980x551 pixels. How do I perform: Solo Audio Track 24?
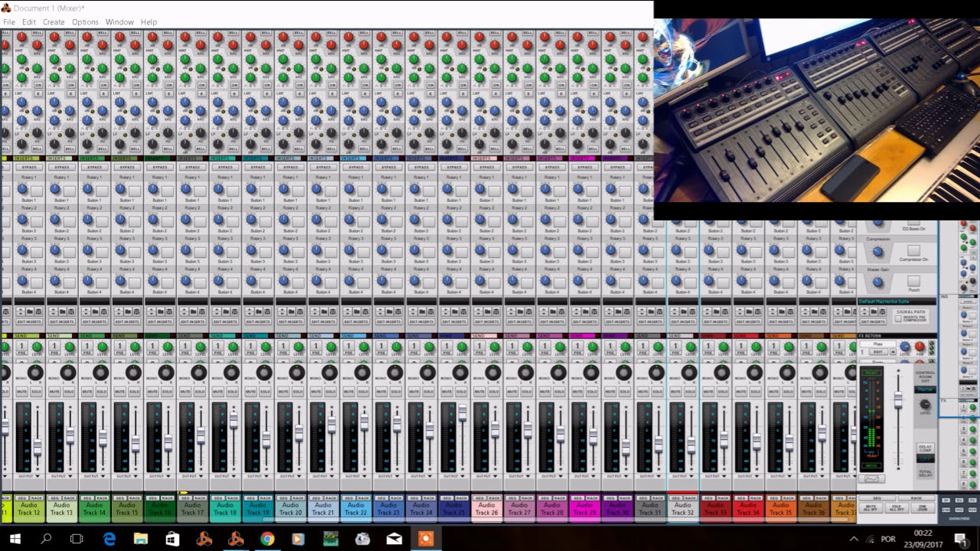pos(428,392)
